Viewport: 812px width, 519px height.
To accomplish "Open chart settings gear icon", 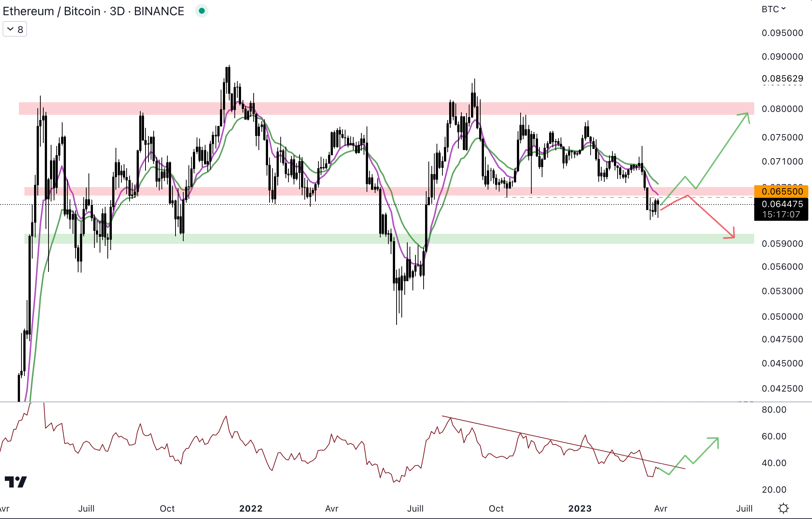I will (783, 508).
